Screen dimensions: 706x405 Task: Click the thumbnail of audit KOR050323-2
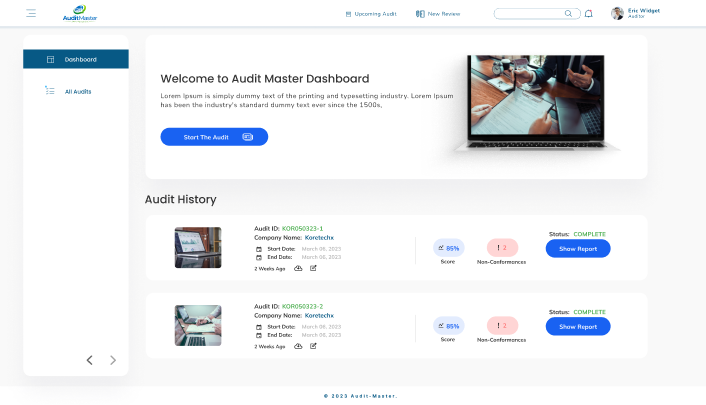click(x=198, y=325)
